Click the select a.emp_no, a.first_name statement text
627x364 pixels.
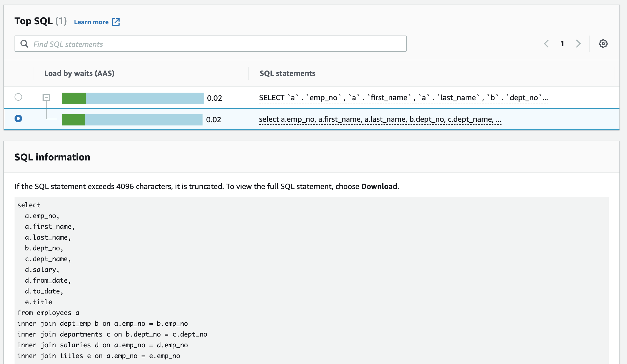click(x=380, y=119)
